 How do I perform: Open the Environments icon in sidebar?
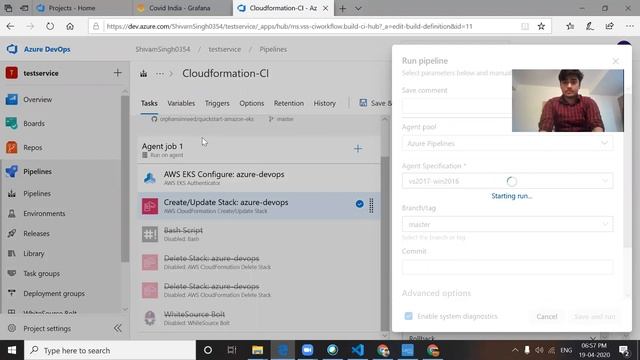tap(12, 213)
